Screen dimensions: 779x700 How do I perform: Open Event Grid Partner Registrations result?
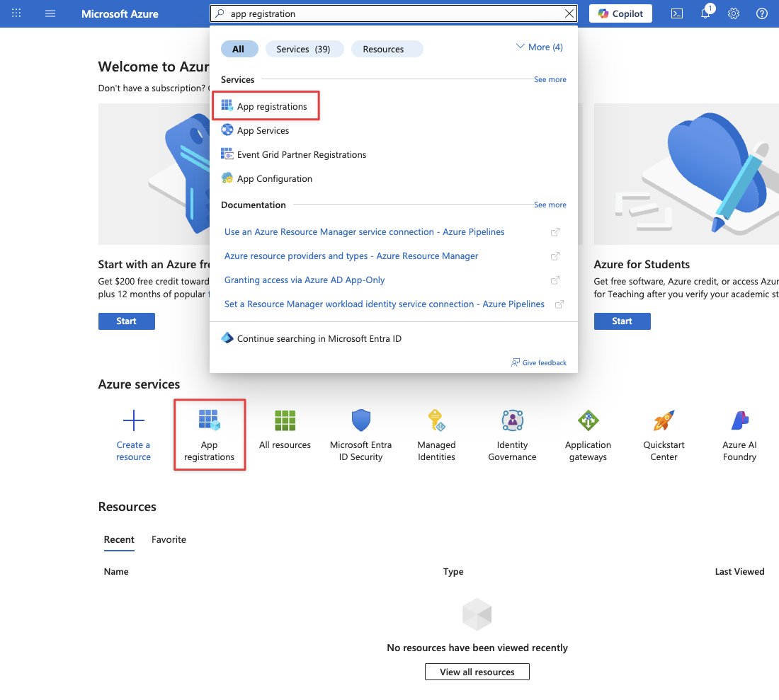tap(302, 154)
